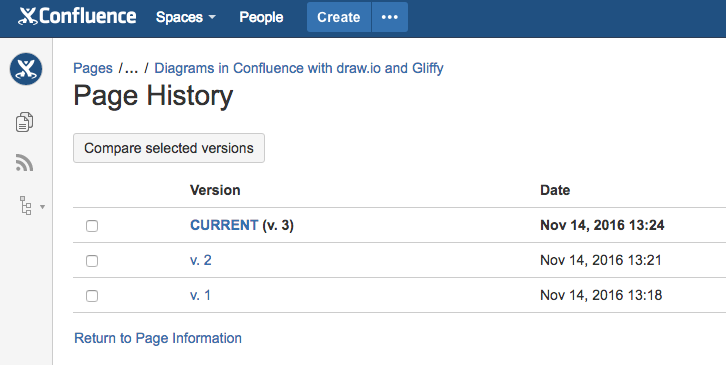Select the date Nov 14, 2016 13:21
This screenshot has height=365, width=726.
coord(601,260)
